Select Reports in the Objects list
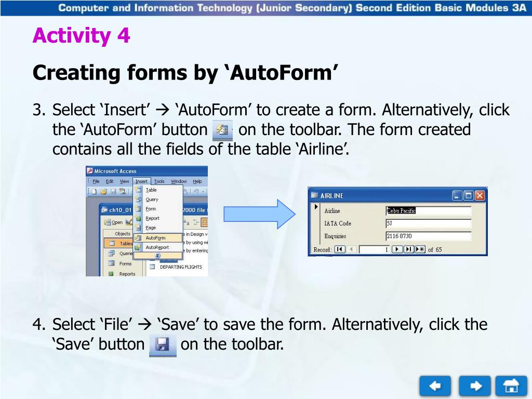The width and height of the screenshot is (532, 399). click(x=122, y=273)
